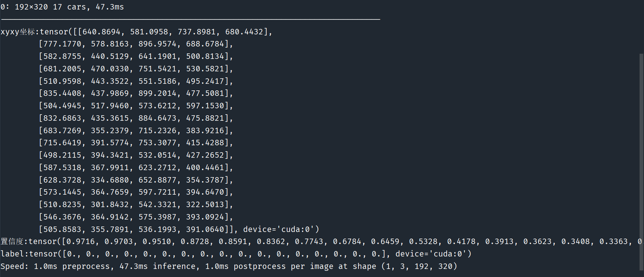The height and width of the screenshot is (277, 644).
Task: Click the device='cuda:0' text after coordinates
Action: 281,229
